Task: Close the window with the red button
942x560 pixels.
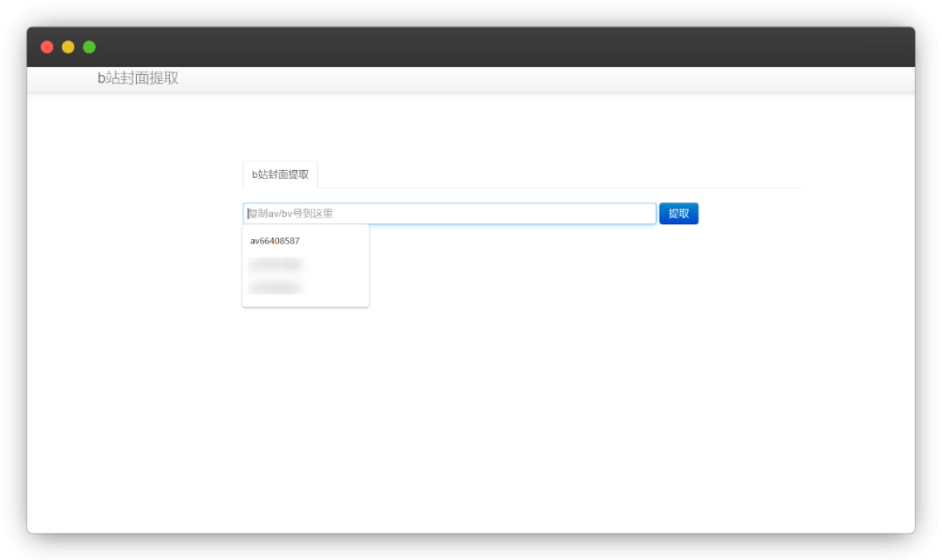Action: pyautogui.click(x=47, y=47)
